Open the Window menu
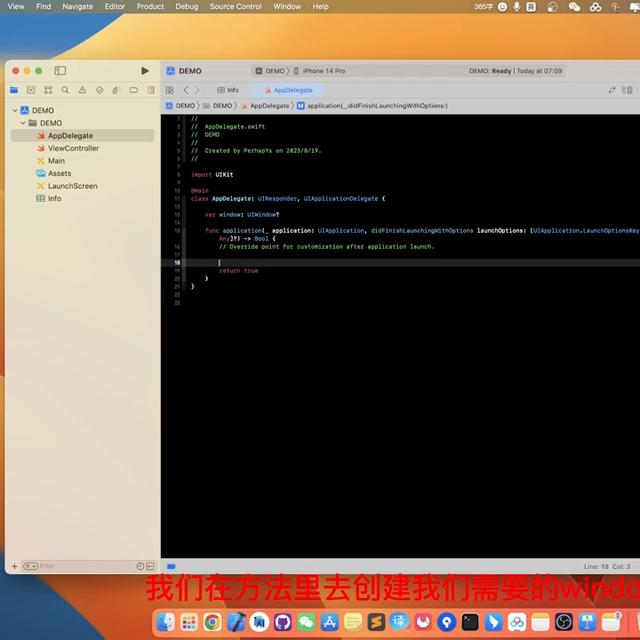The image size is (640, 640). 287,7
